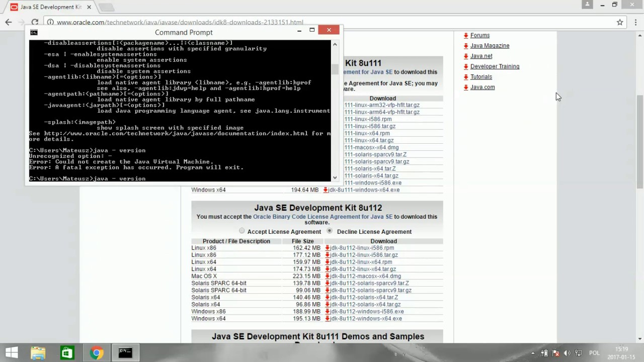Go back with Chrome's back arrow

[8, 22]
